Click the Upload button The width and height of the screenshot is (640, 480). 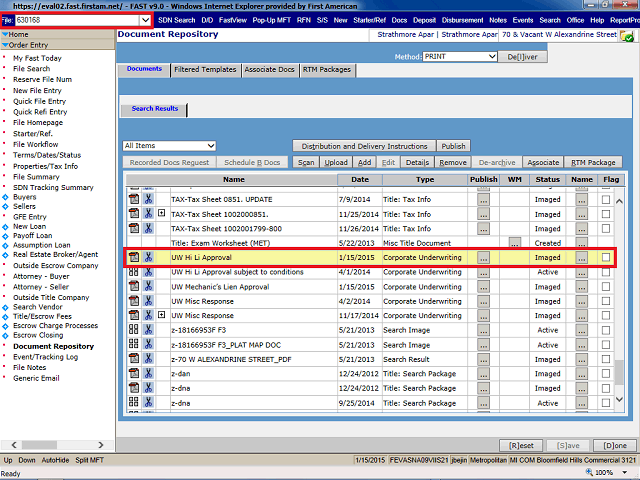point(336,162)
